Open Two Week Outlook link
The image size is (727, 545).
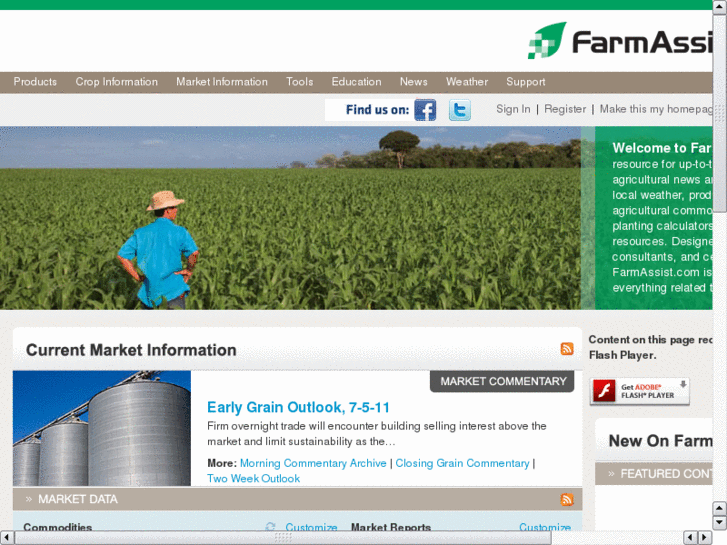254,478
